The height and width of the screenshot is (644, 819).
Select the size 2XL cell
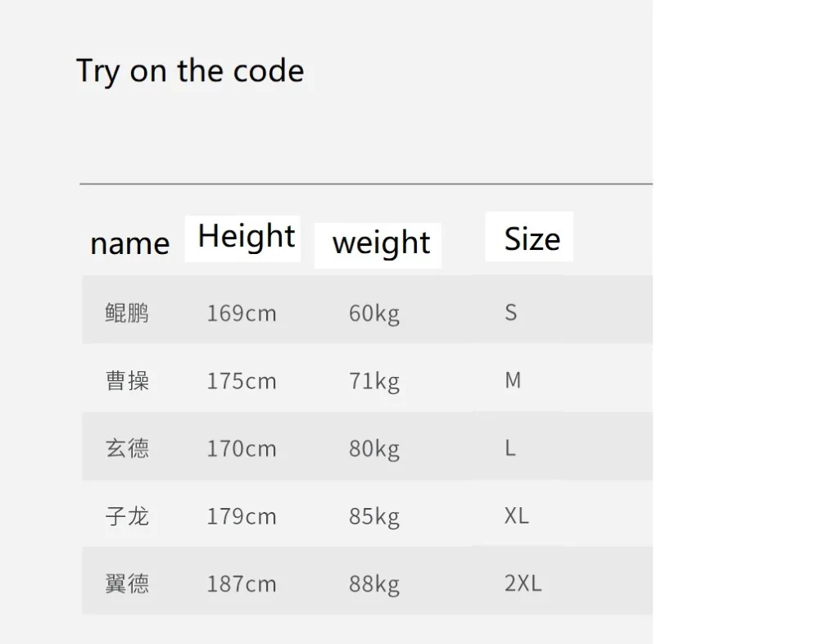click(x=523, y=583)
